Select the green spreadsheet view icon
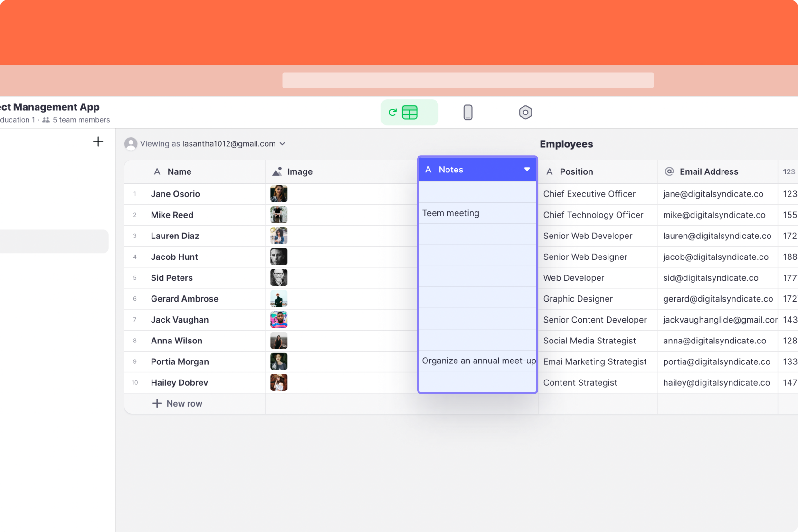This screenshot has height=532, width=798. tap(409, 112)
